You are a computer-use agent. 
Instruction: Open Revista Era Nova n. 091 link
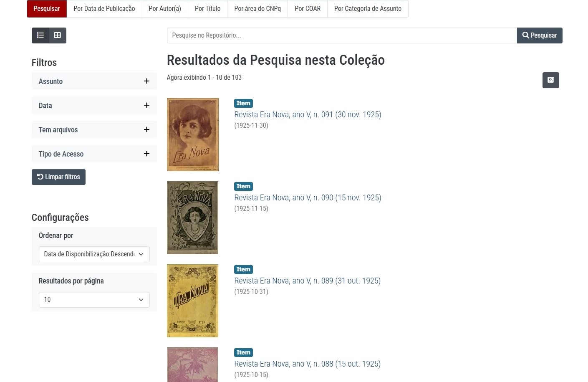coord(308,115)
